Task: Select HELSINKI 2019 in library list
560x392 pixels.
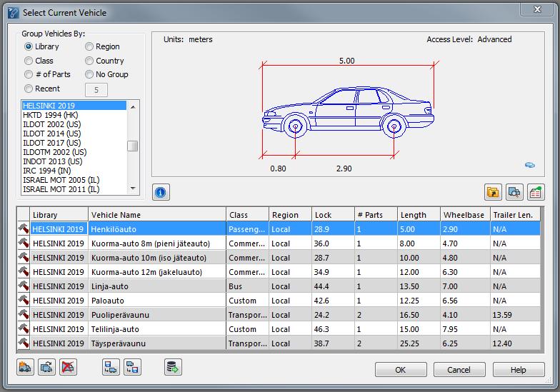Action: point(74,106)
